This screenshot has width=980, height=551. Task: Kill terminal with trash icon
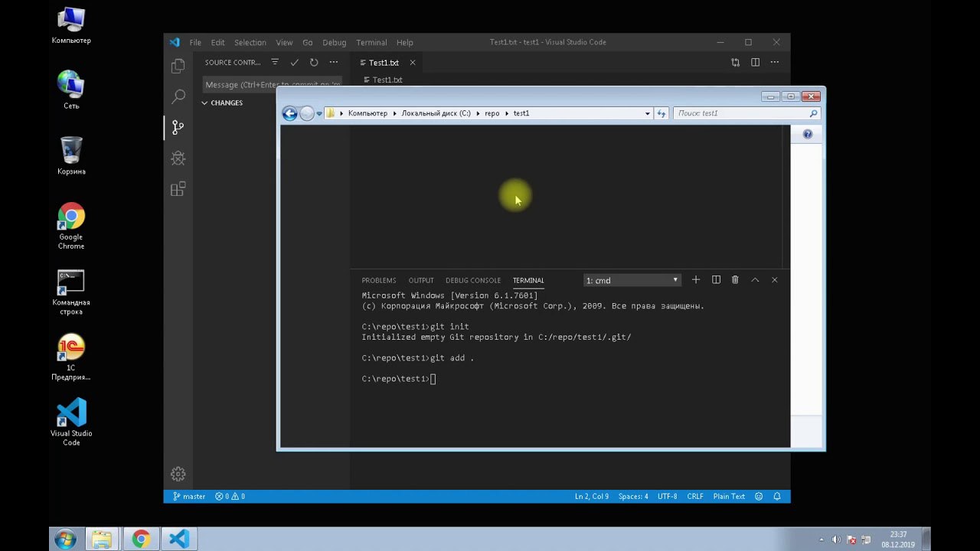(x=735, y=280)
